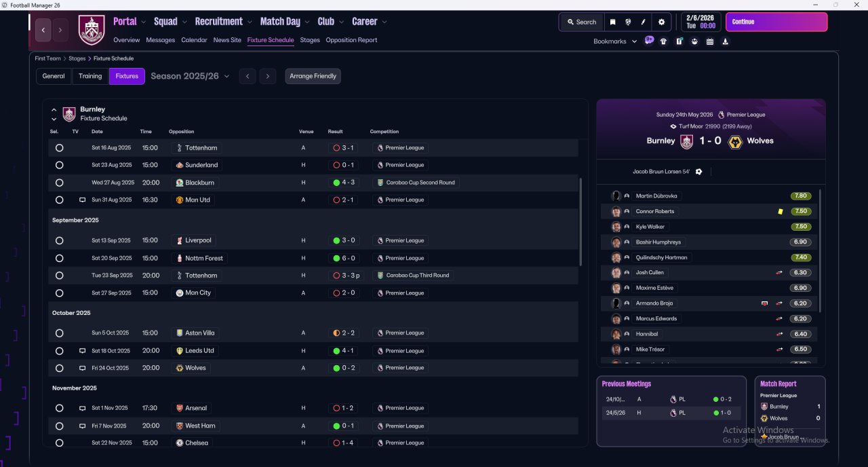Open the messages bubble with 9+ badge

tap(649, 41)
